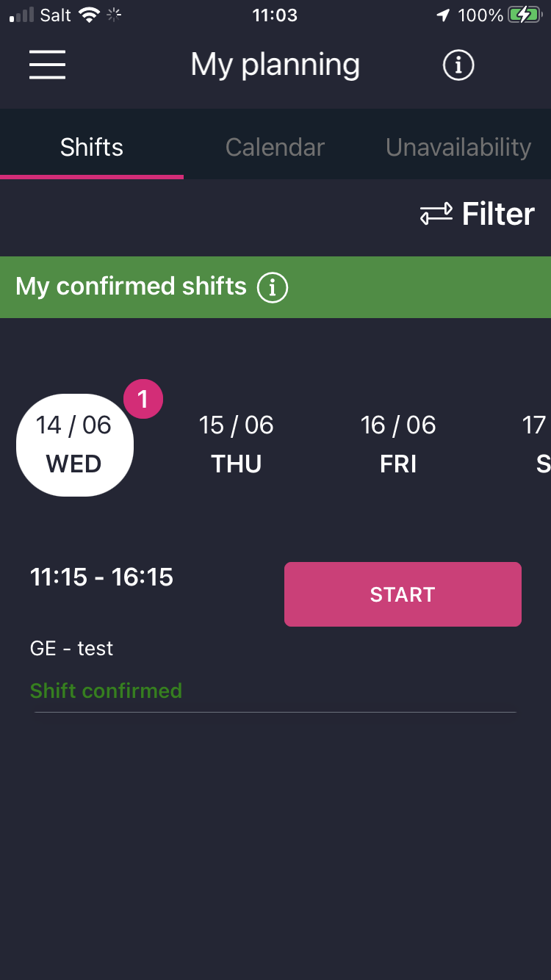551x980 pixels.
Task: Tap the Filter label
Action: [498, 215]
